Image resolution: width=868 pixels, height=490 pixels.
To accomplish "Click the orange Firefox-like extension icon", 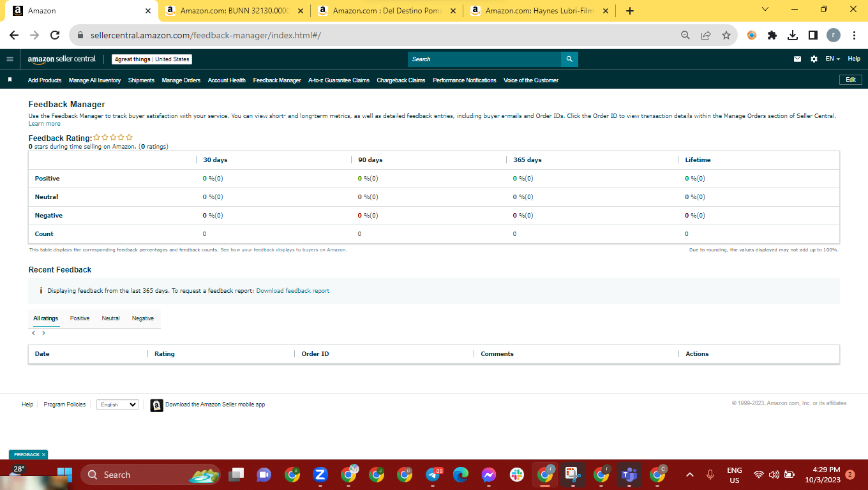I will [x=752, y=36].
